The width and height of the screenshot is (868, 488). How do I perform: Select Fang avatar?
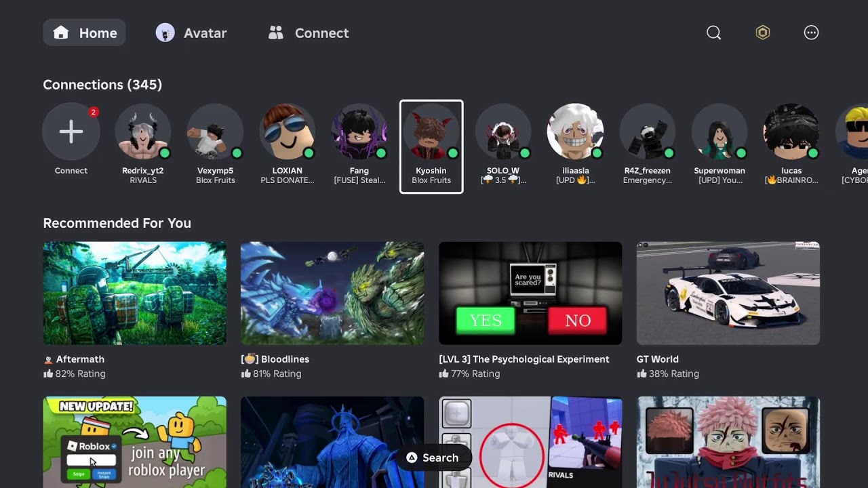point(359,131)
